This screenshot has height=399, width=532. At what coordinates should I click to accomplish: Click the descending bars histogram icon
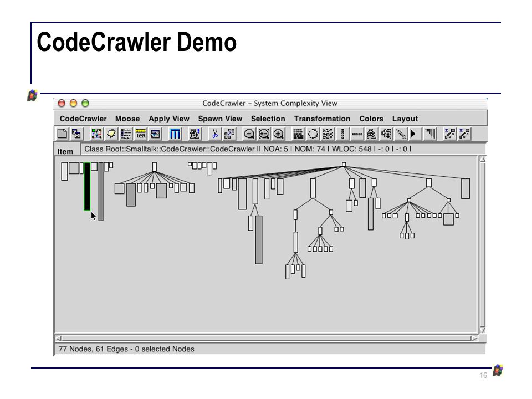point(430,134)
